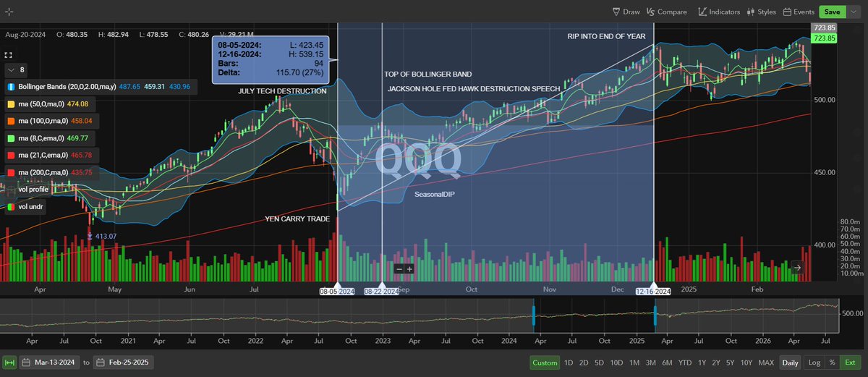The image size is (868, 377).
Task: Open the Events menu
Action: (x=798, y=12)
